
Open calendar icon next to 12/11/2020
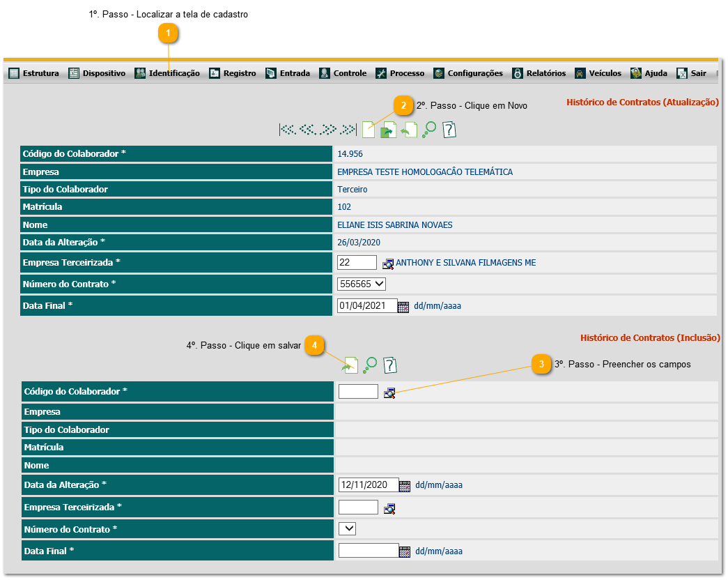tap(405, 486)
